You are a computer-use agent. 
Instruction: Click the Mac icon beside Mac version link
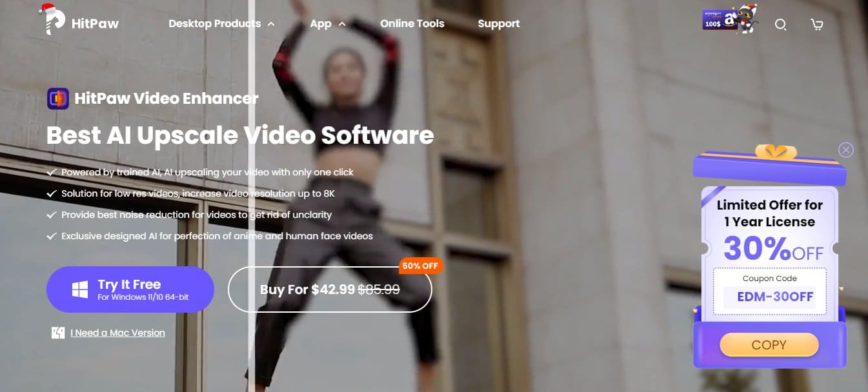click(58, 333)
